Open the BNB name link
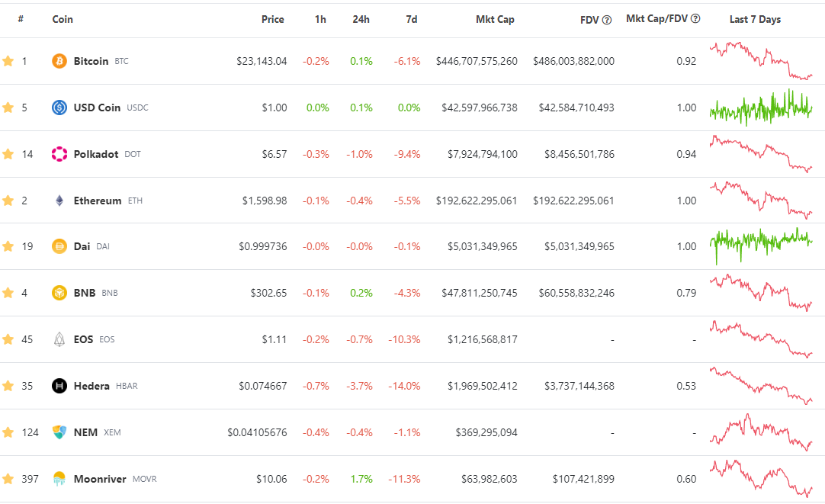The image size is (825, 504). pyautogui.click(x=84, y=293)
